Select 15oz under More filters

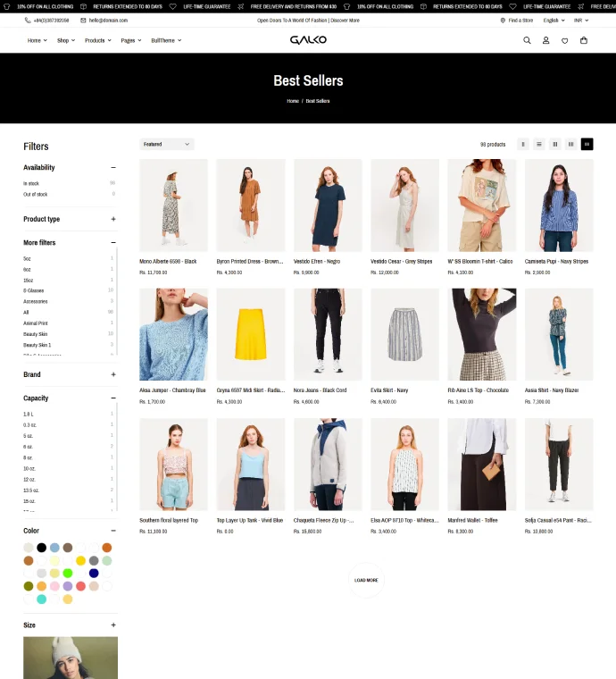point(69,281)
